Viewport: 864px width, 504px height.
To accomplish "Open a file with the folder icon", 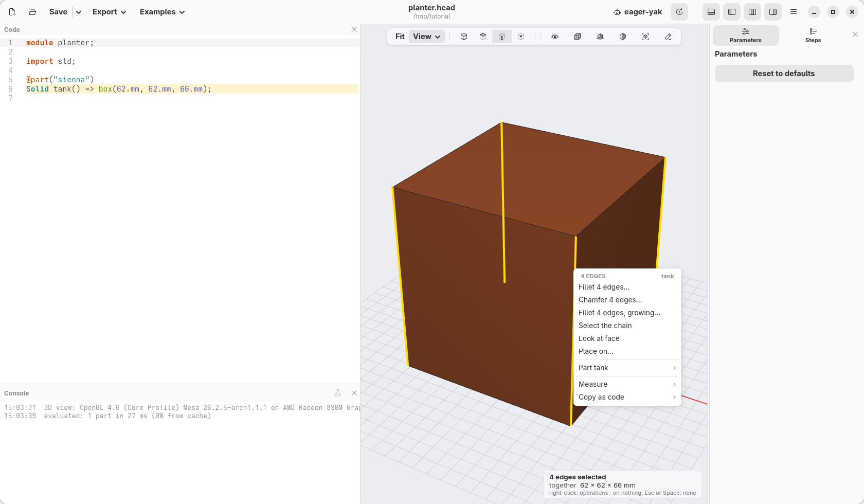I will click(x=32, y=12).
